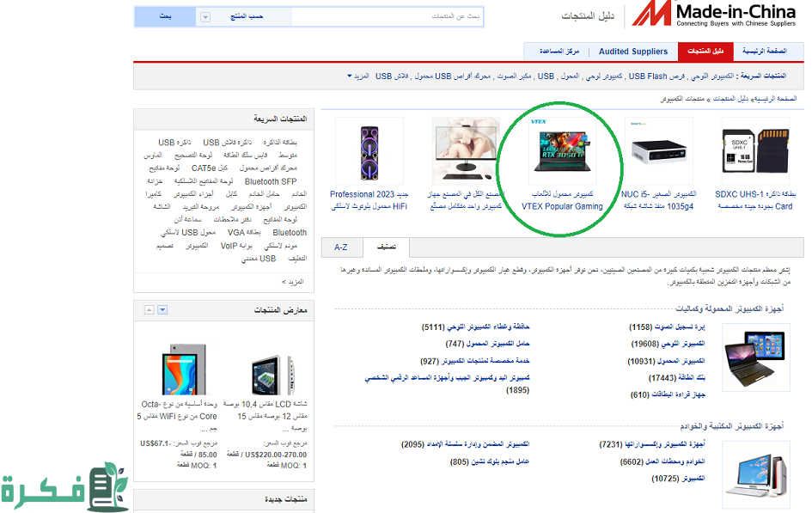Expand the search-by-product dropdown
The height and width of the screenshot is (513, 812).
(205, 16)
